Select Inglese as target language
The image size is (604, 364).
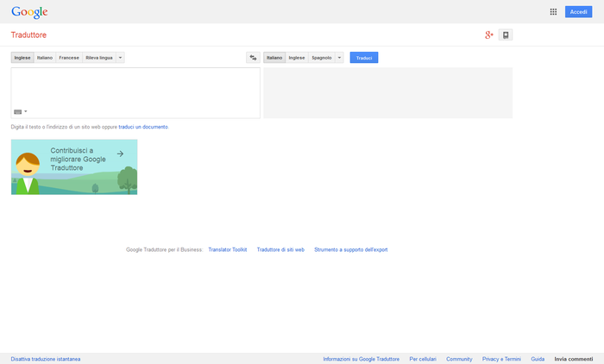coord(297,58)
